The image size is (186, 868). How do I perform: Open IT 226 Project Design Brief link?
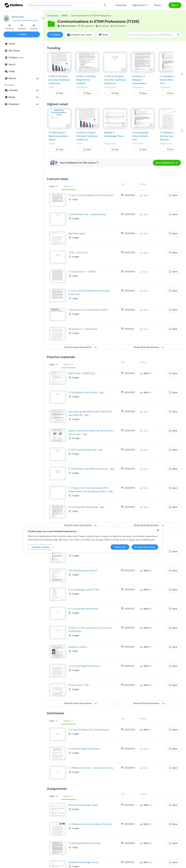[82, 449]
